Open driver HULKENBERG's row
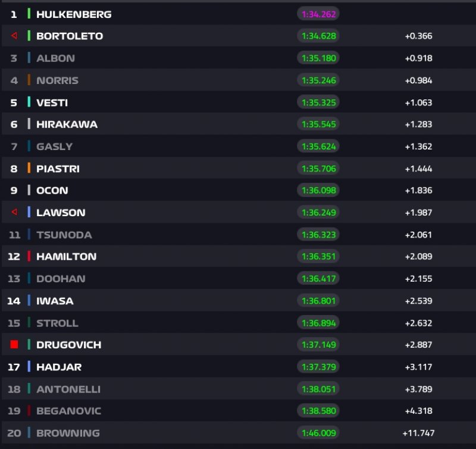 pos(74,14)
